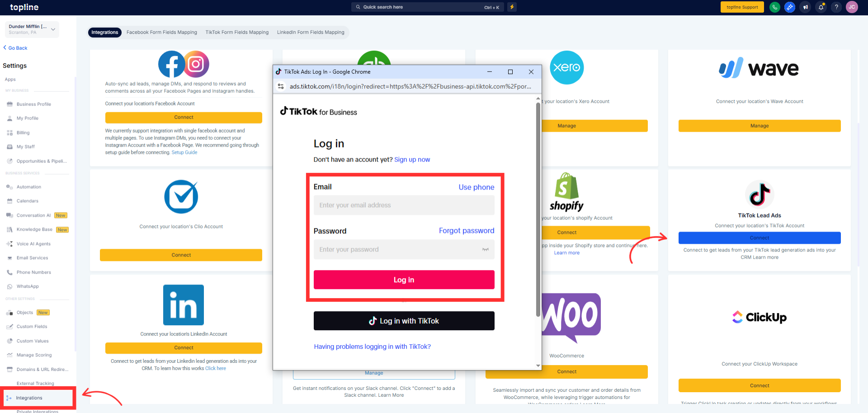This screenshot has width=868, height=413.
Task: Click the Wave logo
Action: click(759, 69)
